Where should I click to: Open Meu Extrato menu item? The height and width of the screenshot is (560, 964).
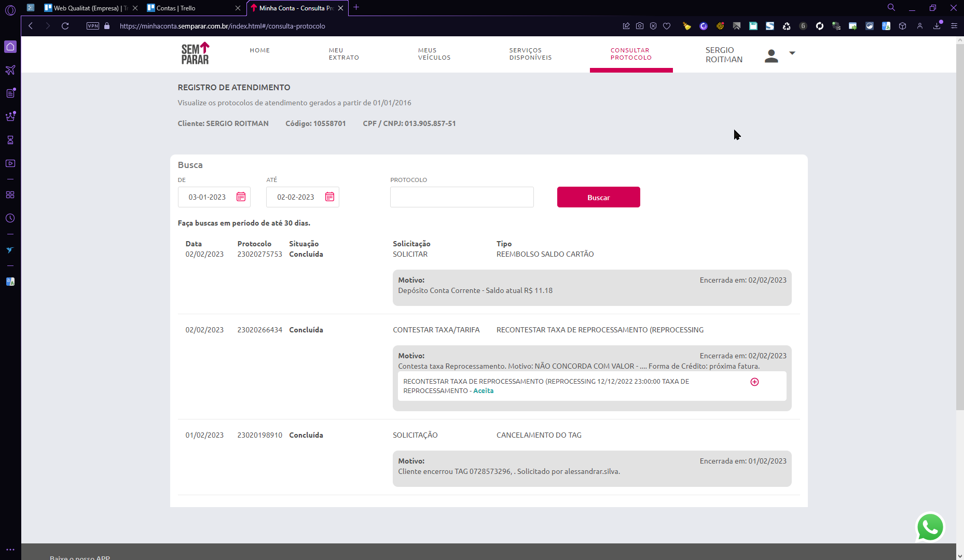(x=343, y=54)
